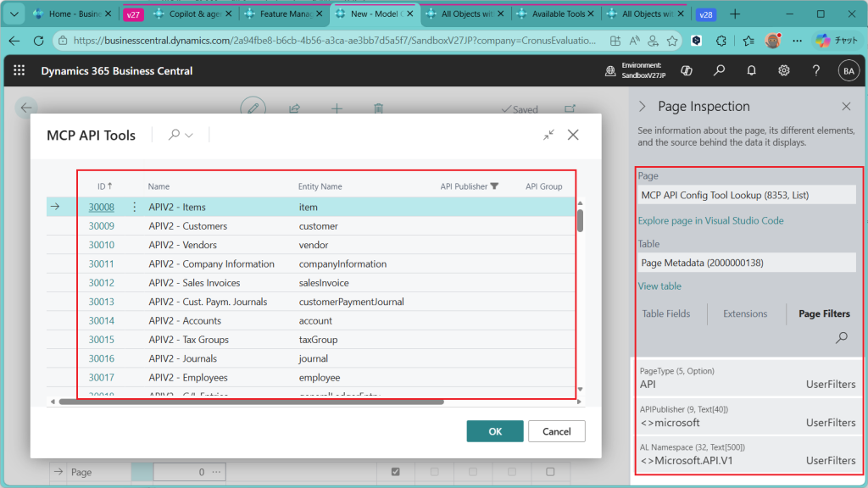
Task: Open the notifications bell
Action: click(x=752, y=71)
